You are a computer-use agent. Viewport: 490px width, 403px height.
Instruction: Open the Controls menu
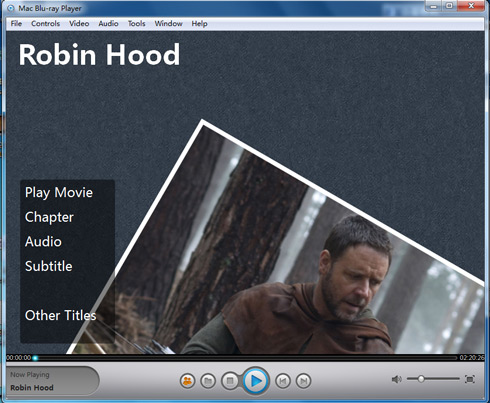pyautogui.click(x=45, y=24)
